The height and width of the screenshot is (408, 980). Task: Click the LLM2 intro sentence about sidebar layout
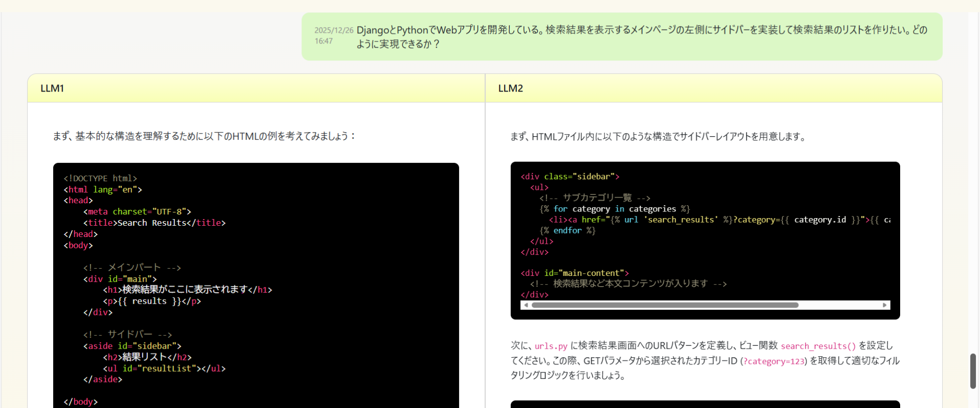point(658,137)
